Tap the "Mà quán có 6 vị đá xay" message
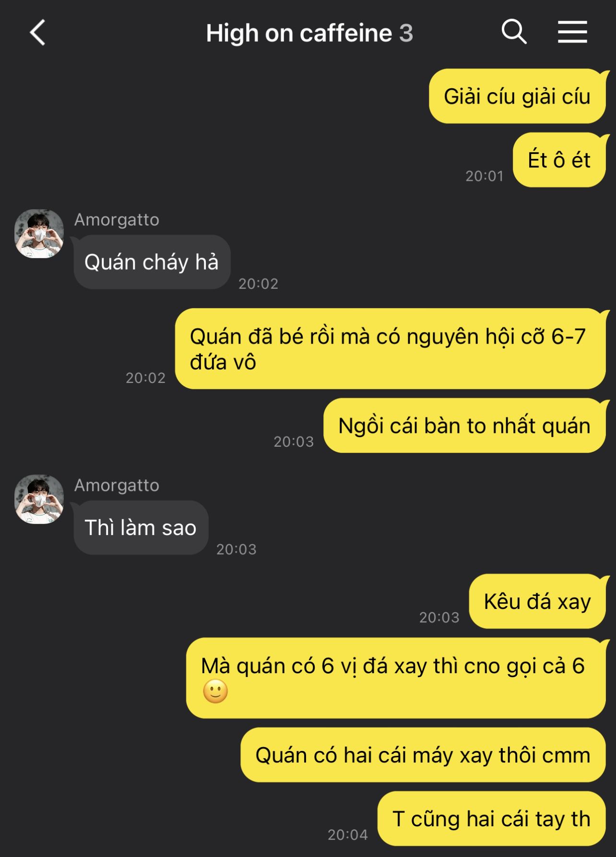Viewport: 616px width, 857px height. click(x=396, y=678)
